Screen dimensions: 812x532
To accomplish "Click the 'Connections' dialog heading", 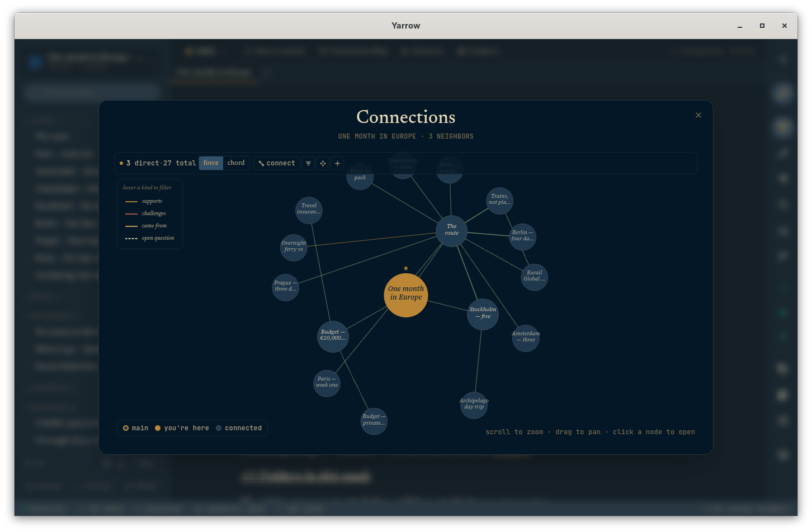I will pos(406,117).
